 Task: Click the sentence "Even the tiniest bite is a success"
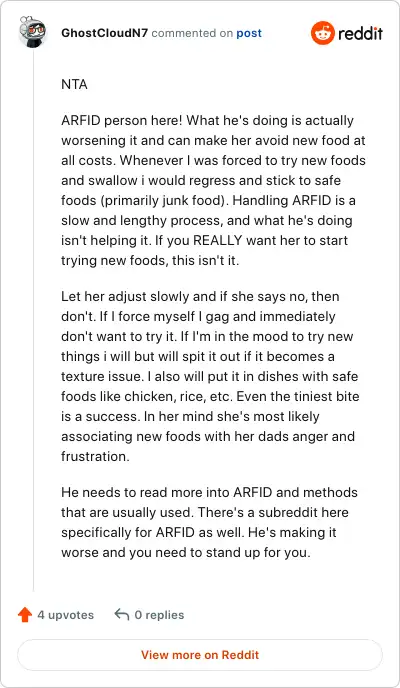point(211,406)
